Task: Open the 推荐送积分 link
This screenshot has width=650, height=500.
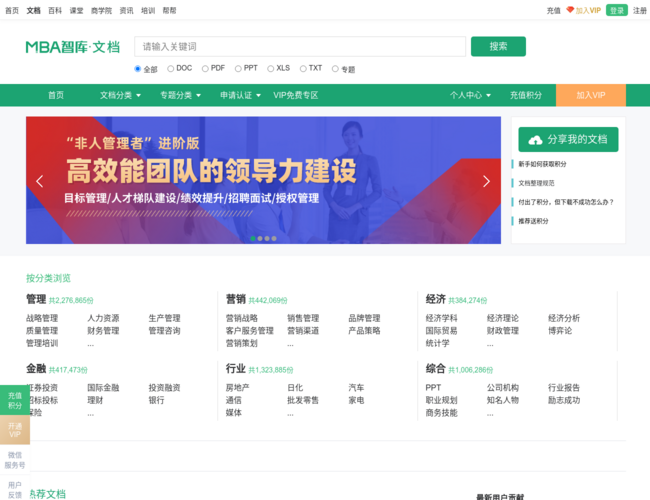Action: point(533,221)
